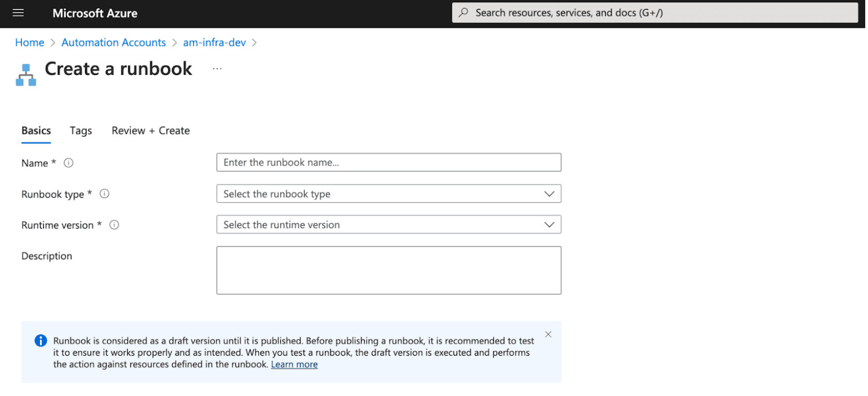Go to am-infra-dev breadcrumb link

pos(214,43)
